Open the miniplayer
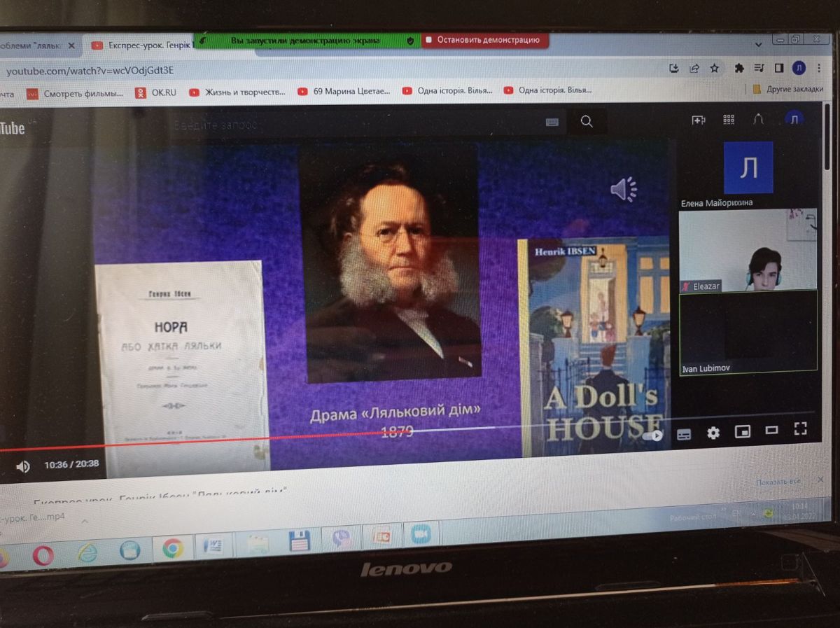Screen dimensions: 840x628 click(x=742, y=432)
